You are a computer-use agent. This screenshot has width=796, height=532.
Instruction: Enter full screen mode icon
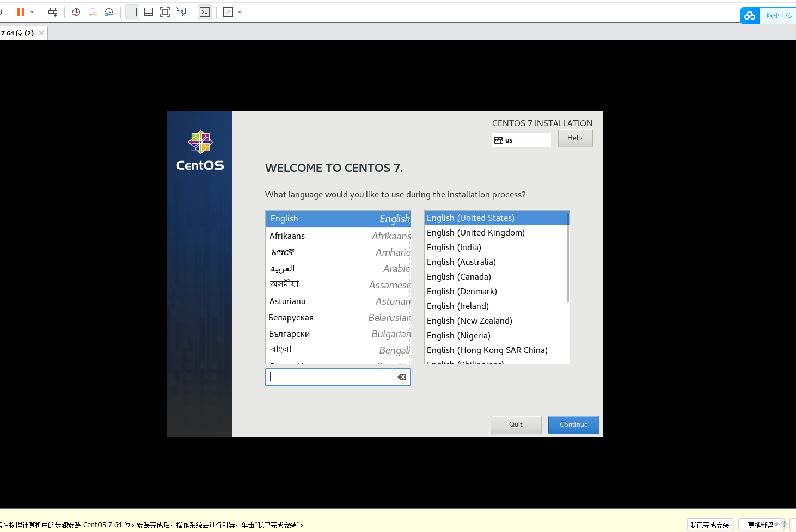(x=165, y=12)
